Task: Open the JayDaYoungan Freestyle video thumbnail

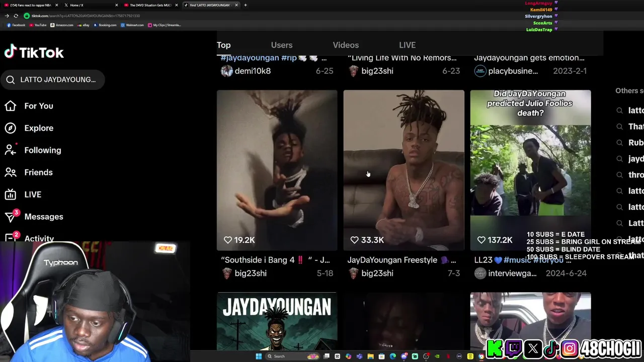Action: click(x=404, y=170)
